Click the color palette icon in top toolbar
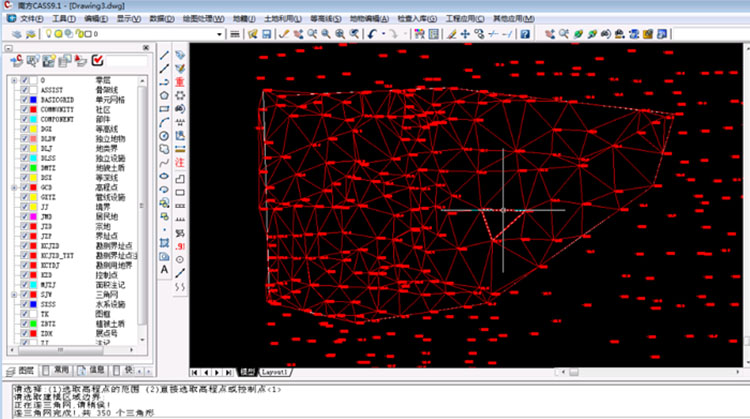Viewport: 750px width, 419px height. [419, 34]
